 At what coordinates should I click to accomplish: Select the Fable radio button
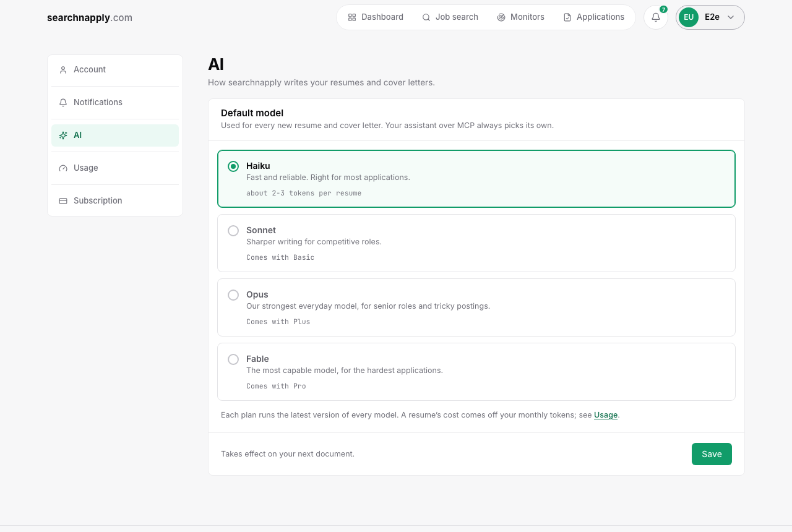tap(233, 359)
